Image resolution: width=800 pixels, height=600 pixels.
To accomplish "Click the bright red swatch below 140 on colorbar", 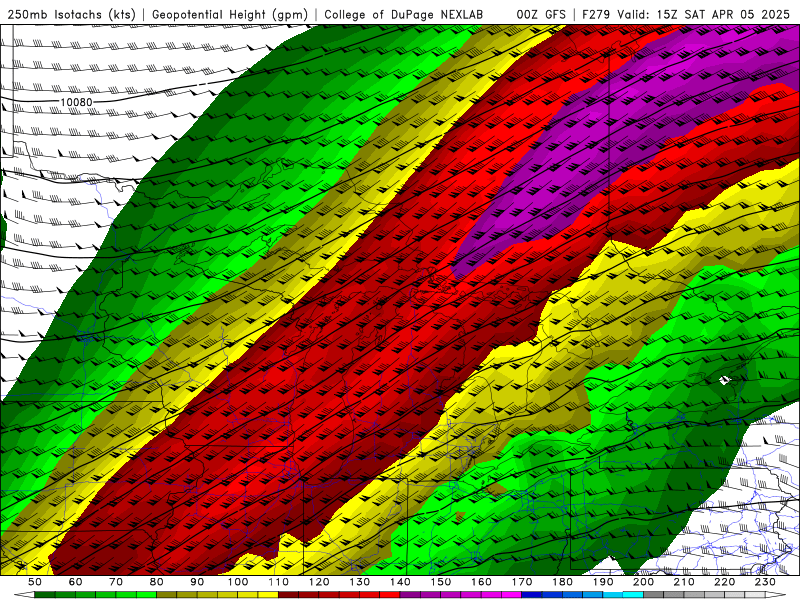I will 389,595.
